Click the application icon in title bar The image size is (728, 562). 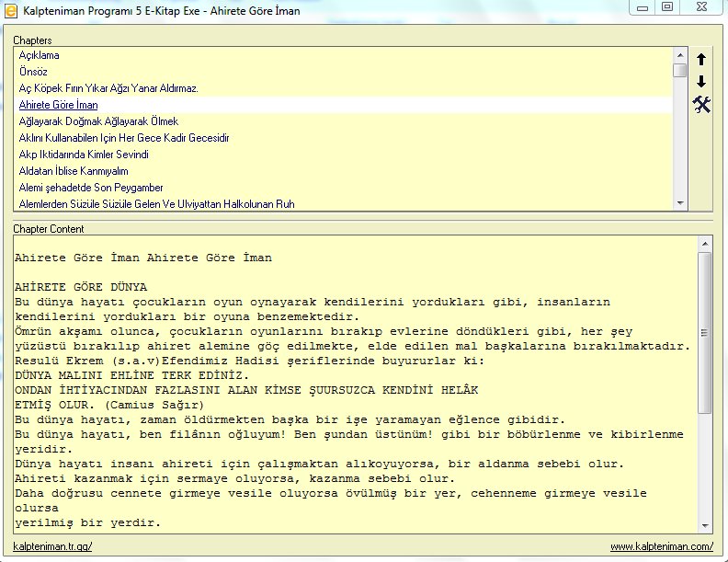coord(9,8)
